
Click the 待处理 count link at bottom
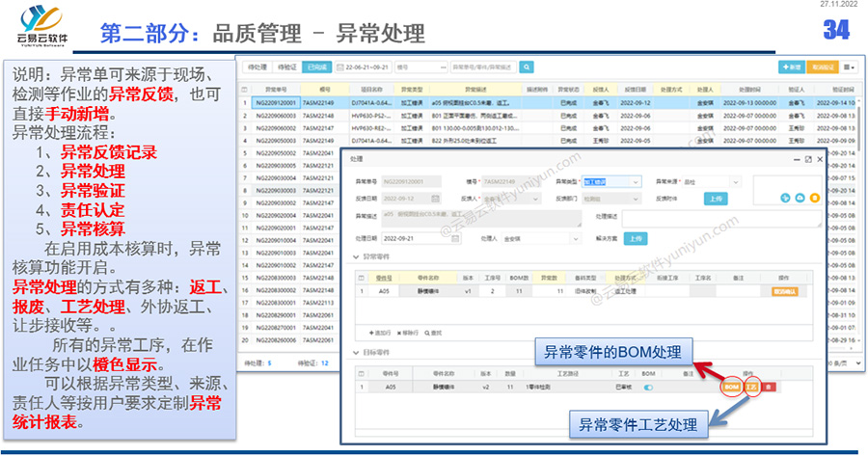click(270, 363)
